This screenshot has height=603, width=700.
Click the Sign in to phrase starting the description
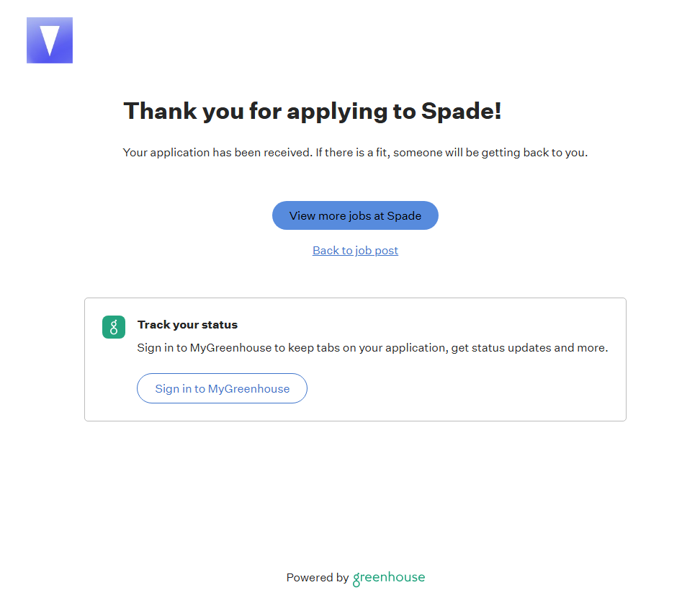pos(162,348)
